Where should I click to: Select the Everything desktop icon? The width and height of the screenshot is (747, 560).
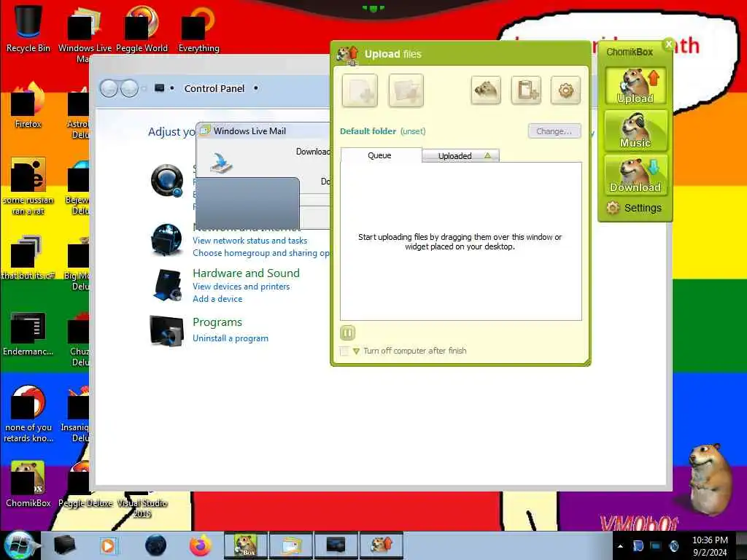(x=198, y=28)
